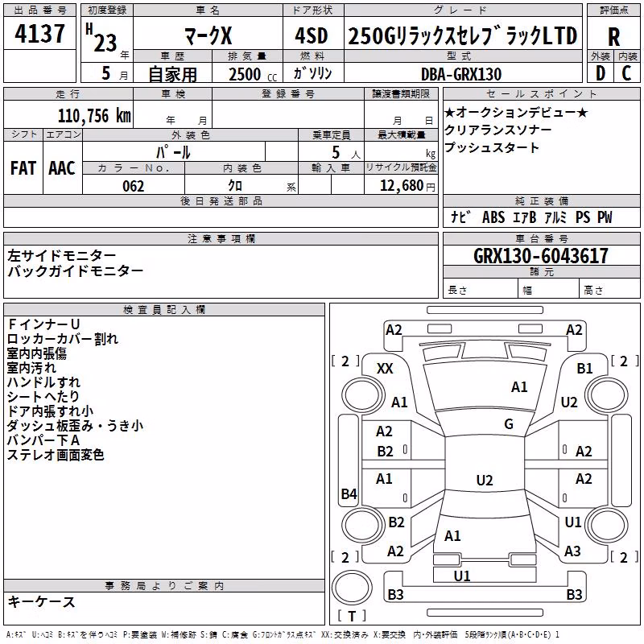Screen dimensions: 644x644
Task: Select seating capacity 5 人
Action: [346, 153]
